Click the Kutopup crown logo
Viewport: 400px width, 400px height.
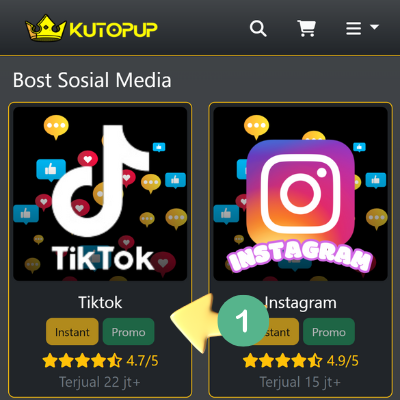(46, 28)
